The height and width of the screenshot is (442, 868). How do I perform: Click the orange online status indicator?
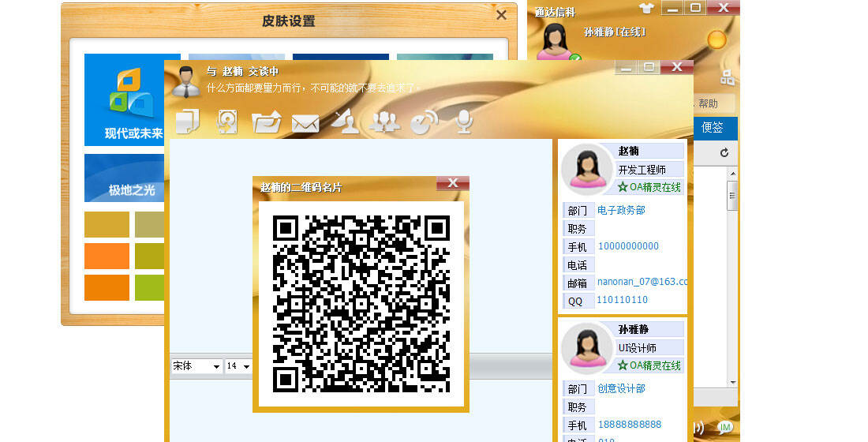pos(716,39)
